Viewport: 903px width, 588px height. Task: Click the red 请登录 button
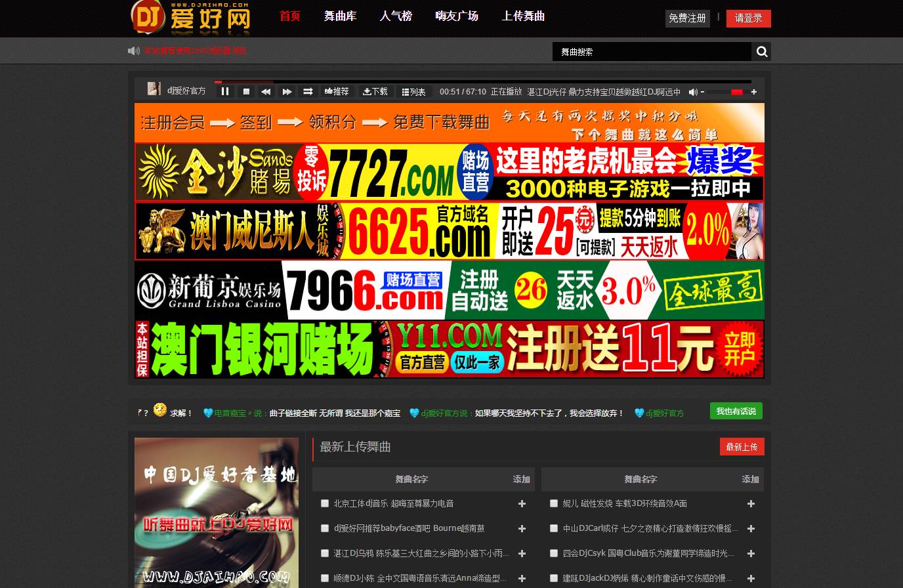tap(749, 18)
